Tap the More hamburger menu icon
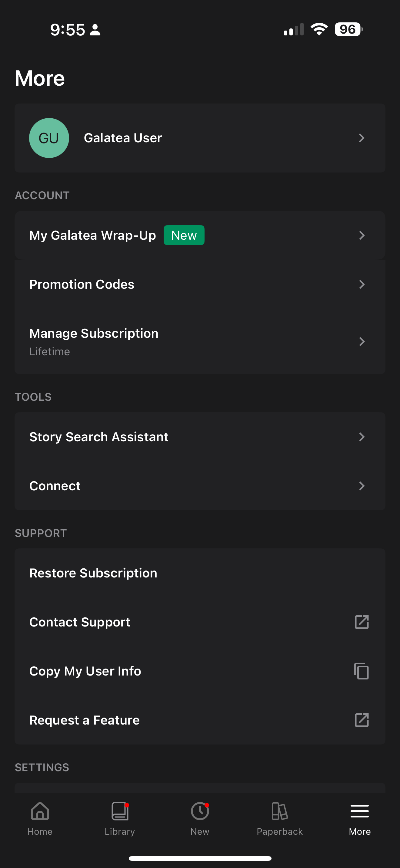The image size is (400, 868). (x=359, y=811)
